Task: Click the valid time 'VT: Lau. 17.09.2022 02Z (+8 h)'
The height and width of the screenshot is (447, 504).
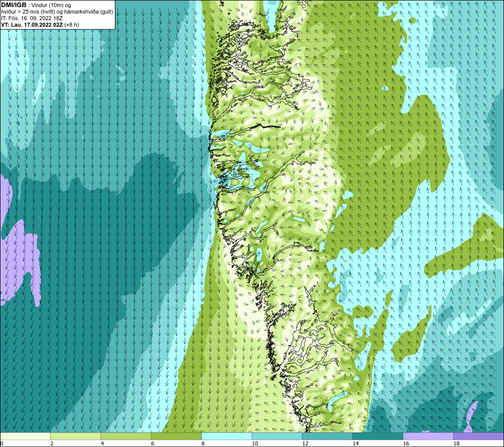Action: [x=40, y=25]
